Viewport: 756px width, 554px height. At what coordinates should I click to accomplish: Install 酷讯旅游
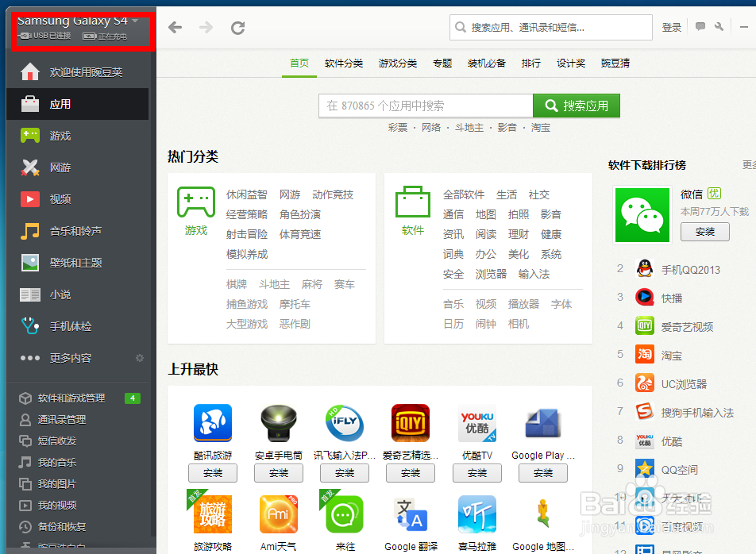pyautogui.click(x=213, y=473)
